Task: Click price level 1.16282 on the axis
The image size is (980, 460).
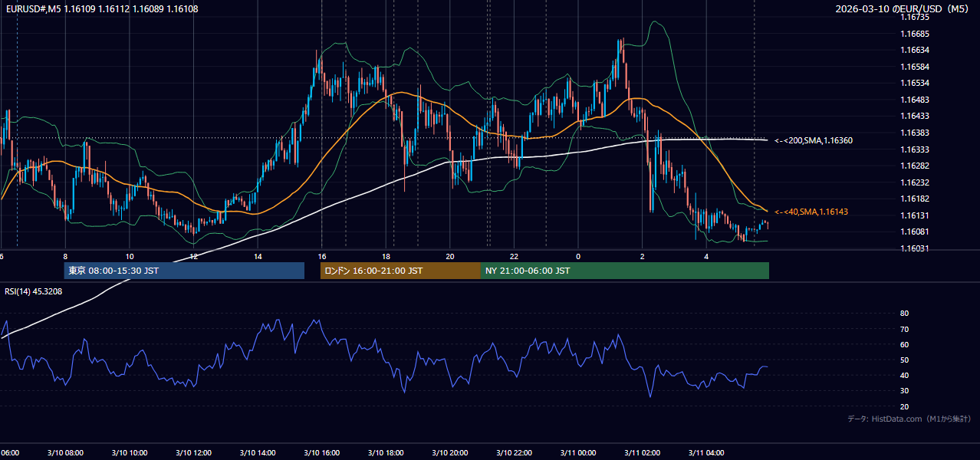Action: coord(915,166)
